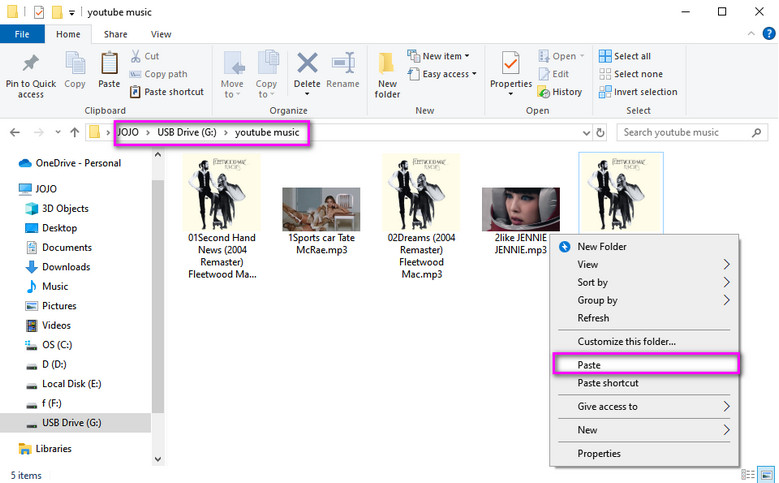Viewport: 779px width, 483px height.
Task: Click the Cut scissors icon
Action: point(135,56)
